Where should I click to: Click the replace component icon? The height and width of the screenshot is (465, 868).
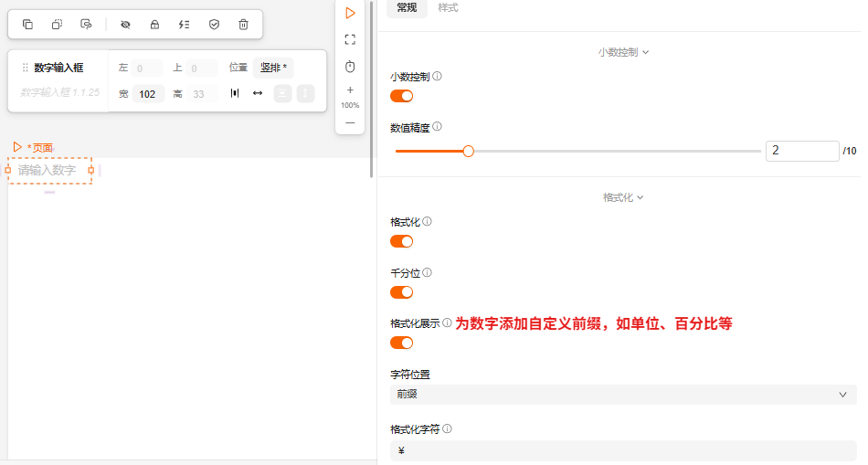pos(86,25)
